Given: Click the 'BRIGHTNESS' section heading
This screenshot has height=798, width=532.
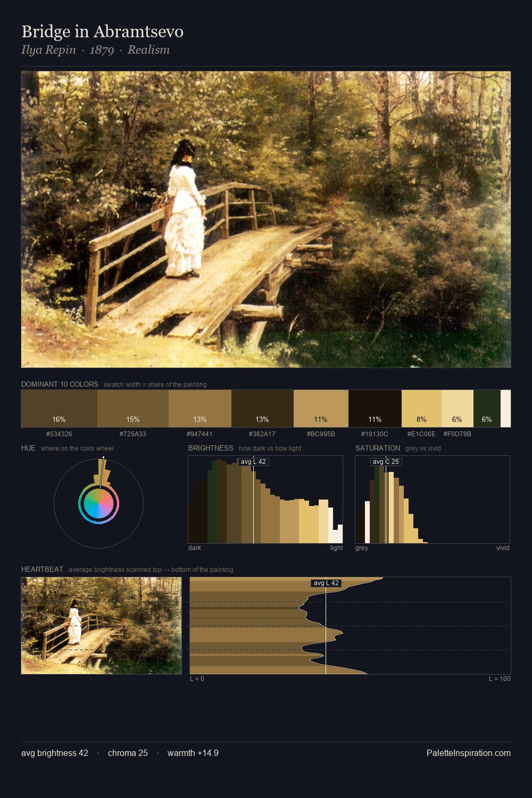Looking at the screenshot, I should [211, 448].
